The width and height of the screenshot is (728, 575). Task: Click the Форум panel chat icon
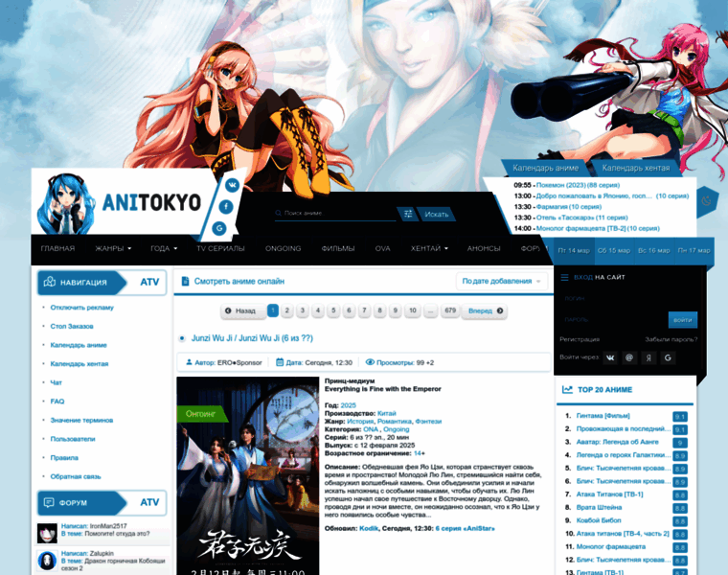pos(49,502)
